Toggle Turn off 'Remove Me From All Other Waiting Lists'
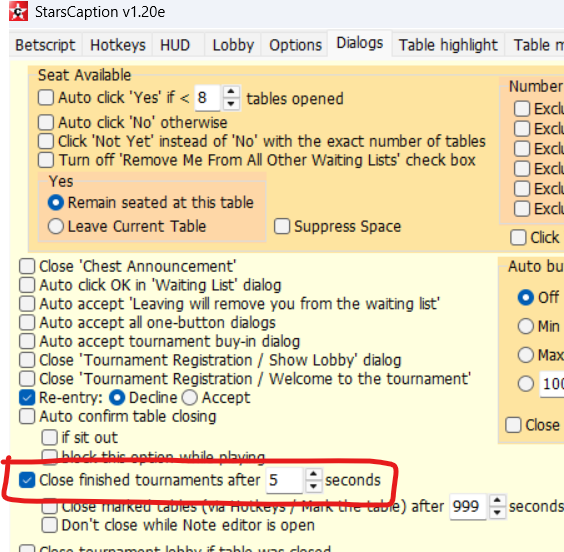Screen dimensions: 564x552 [46, 160]
